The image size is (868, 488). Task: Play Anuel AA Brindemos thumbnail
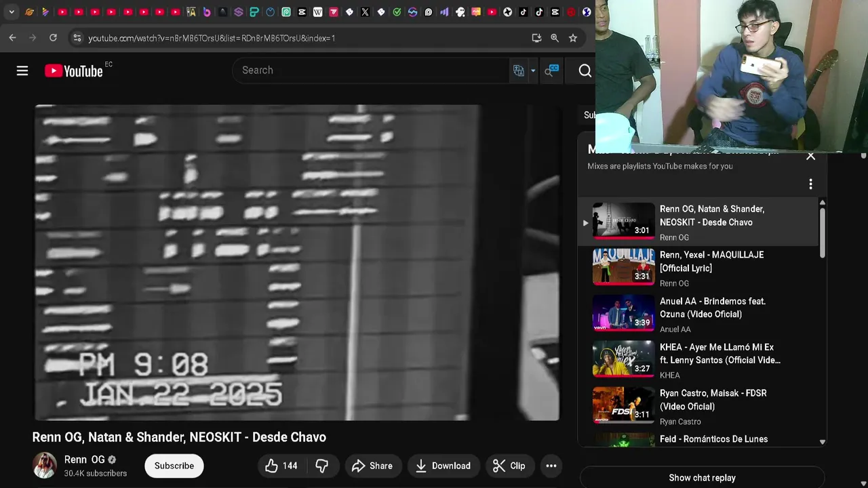click(624, 312)
